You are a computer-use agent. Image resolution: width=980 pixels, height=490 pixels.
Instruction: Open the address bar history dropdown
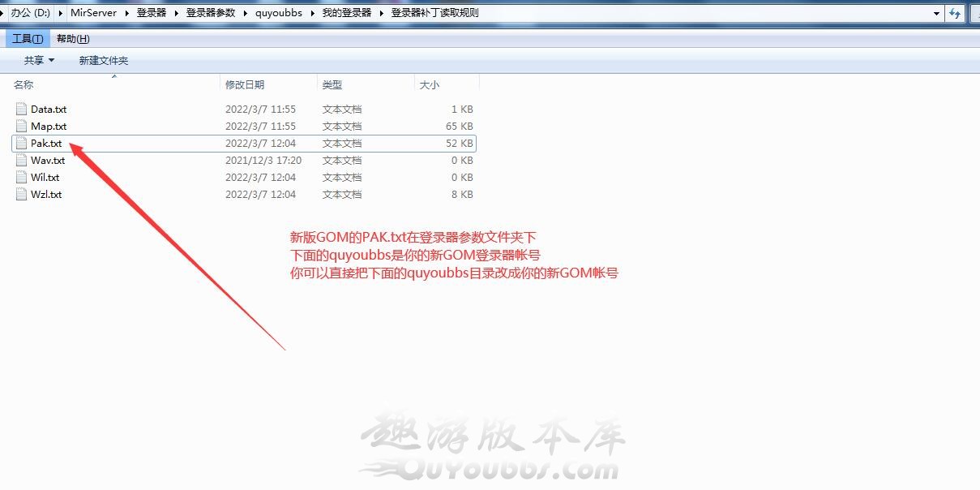(937, 13)
